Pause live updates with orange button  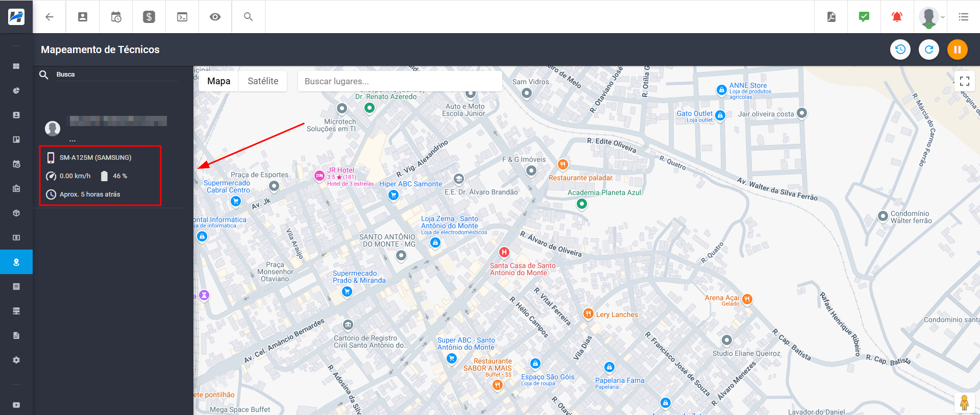958,50
